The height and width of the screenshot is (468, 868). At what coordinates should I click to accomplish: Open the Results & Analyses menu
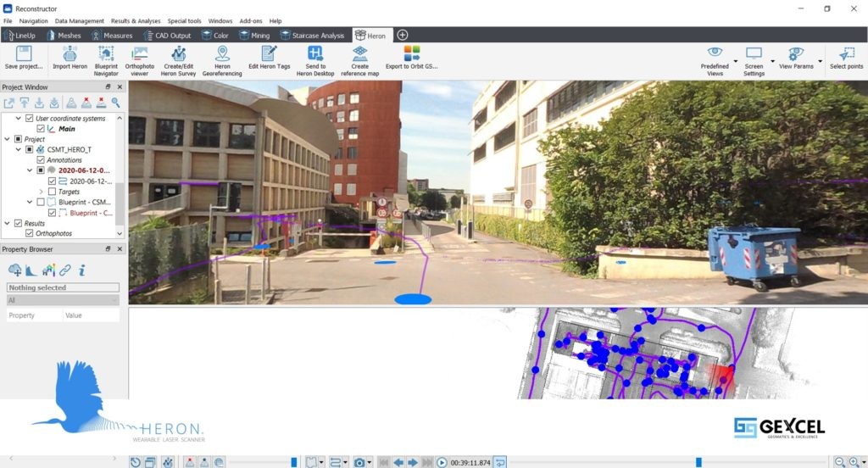tap(136, 21)
